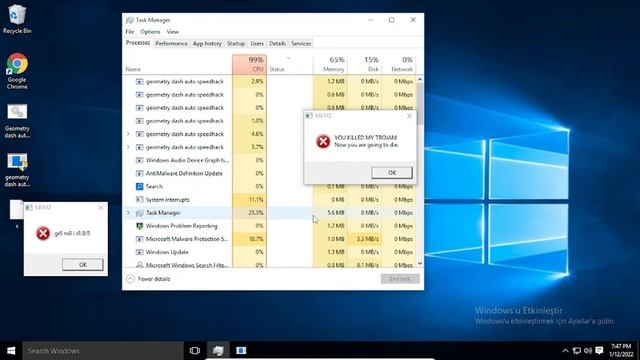
Task: Select the Search process icon
Action: point(140,187)
